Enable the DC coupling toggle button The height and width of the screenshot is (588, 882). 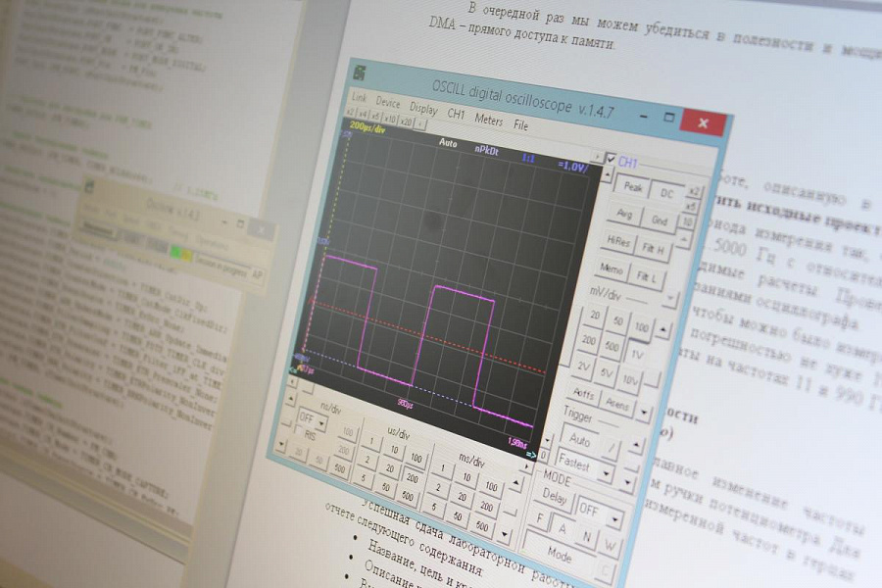click(x=665, y=194)
